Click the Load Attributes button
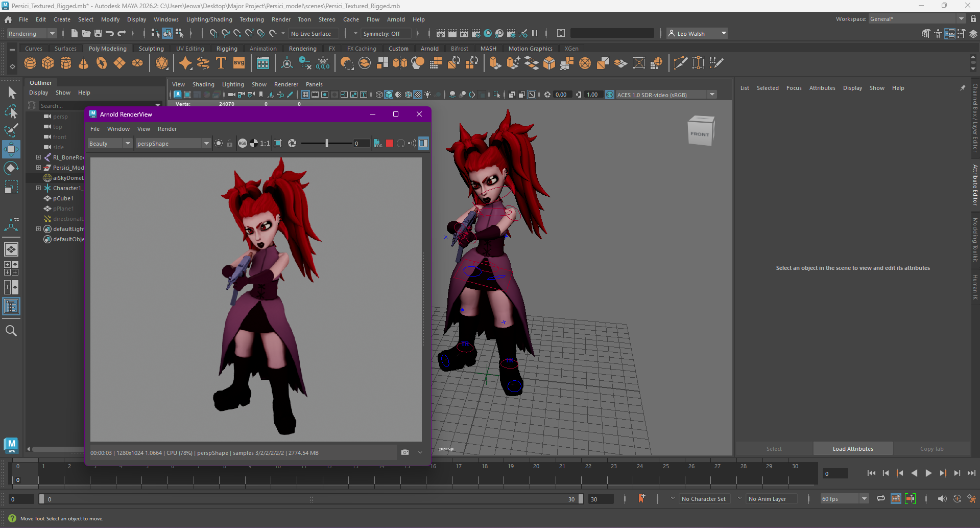Screen dimensions: 980x528 [x=852, y=449]
